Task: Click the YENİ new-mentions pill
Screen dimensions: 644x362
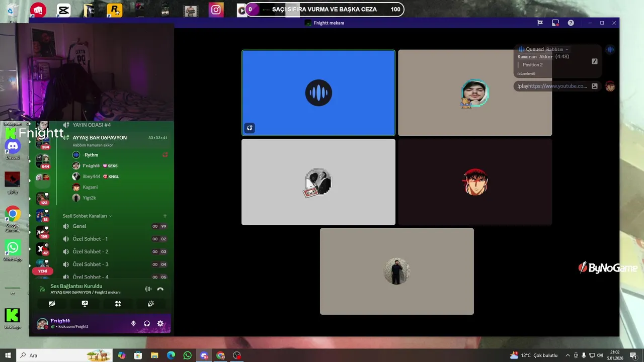Action: click(43, 271)
